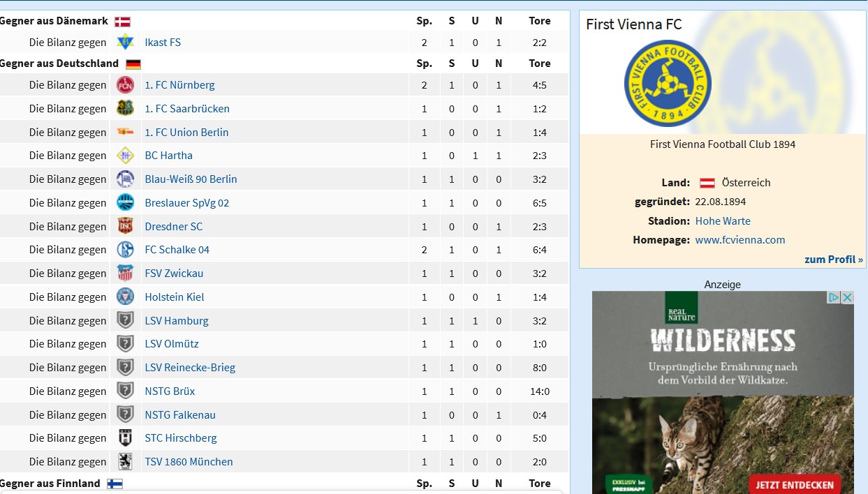Close the Wilderness ad with the X
The height and width of the screenshot is (494, 868).
coord(847,297)
